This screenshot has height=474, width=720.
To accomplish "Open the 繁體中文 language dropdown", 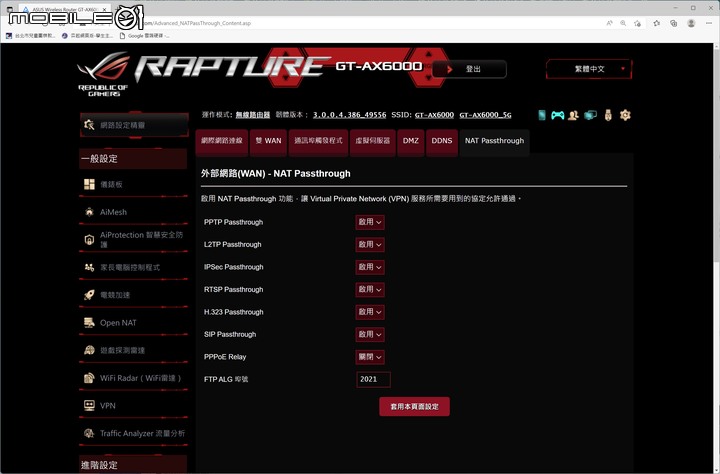I will coord(589,69).
